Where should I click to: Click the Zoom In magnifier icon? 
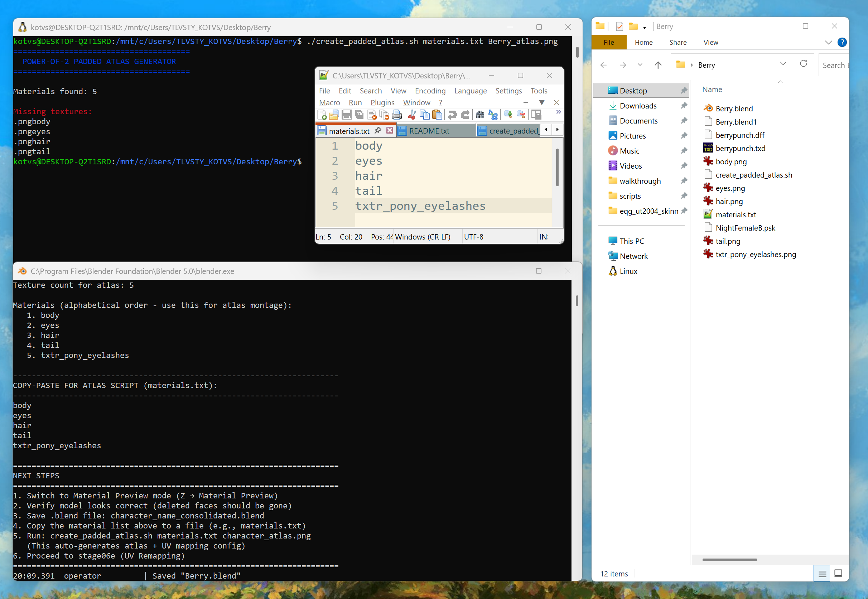pos(508,115)
